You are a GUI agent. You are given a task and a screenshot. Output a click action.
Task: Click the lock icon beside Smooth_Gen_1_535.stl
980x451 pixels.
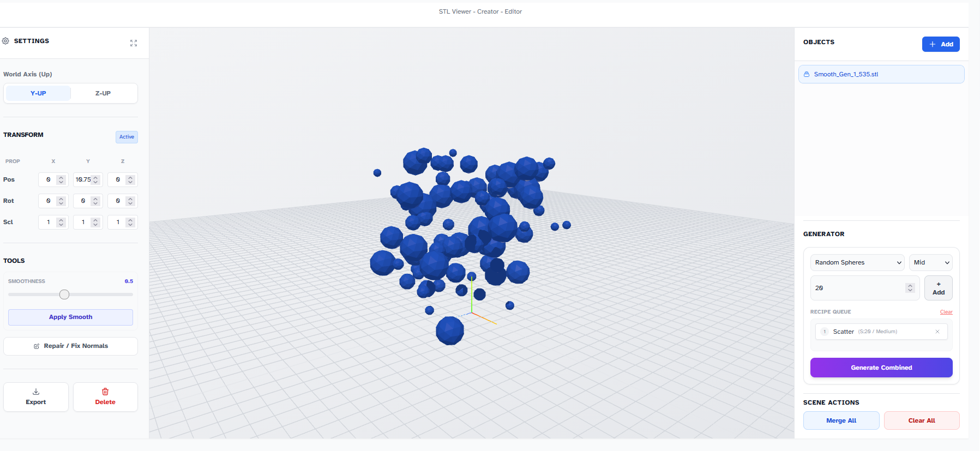(x=807, y=74)
